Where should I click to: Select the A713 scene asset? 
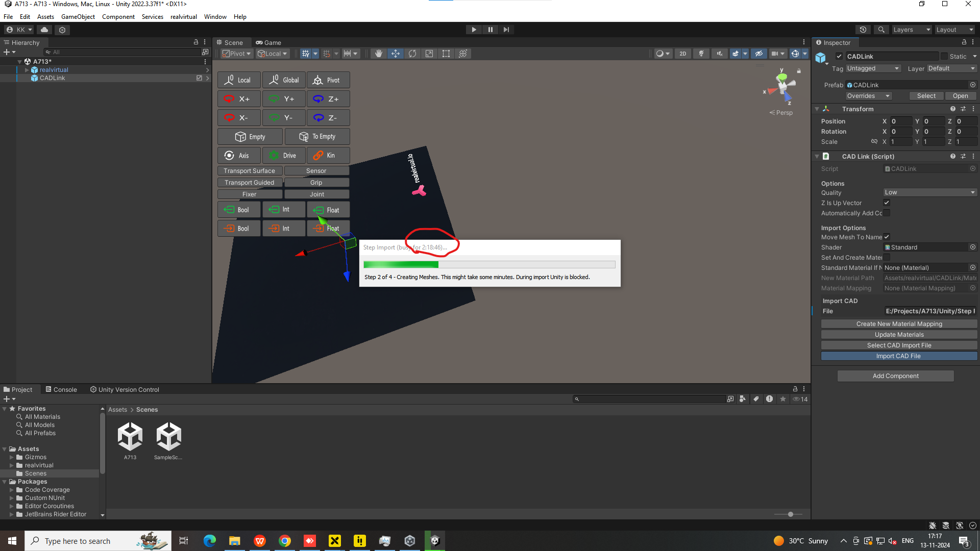[x=130, y=441]
